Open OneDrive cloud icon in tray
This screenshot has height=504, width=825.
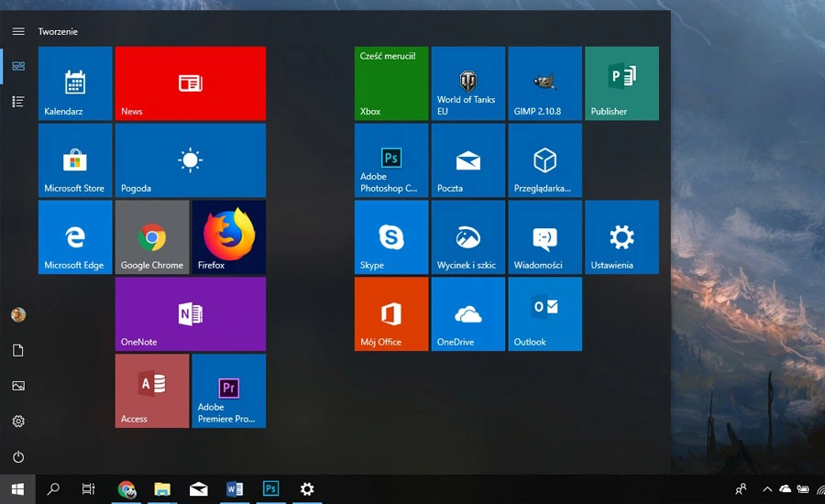[785, 489]
